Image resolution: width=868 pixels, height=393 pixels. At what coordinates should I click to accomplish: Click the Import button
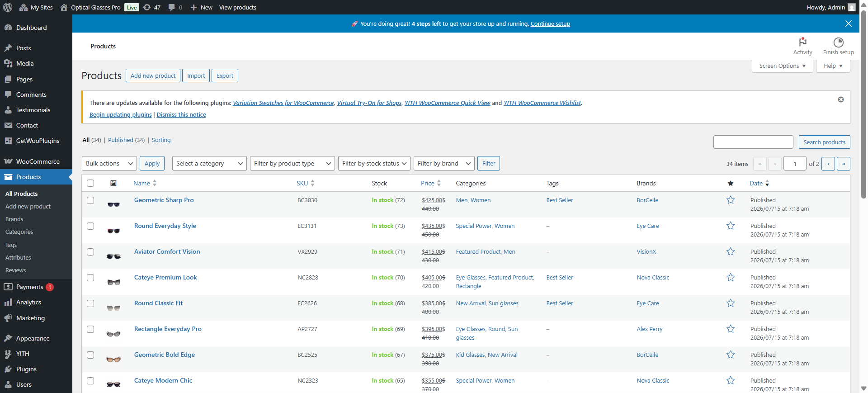pos(196,76)
